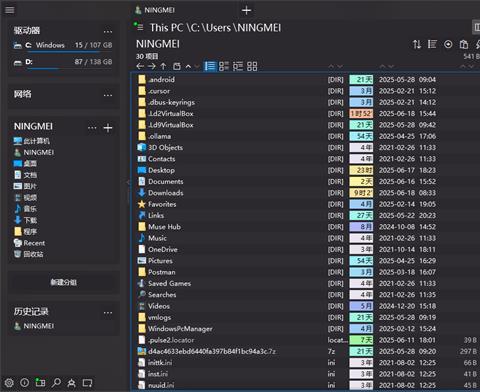Select the .android folder

(156, 79)
